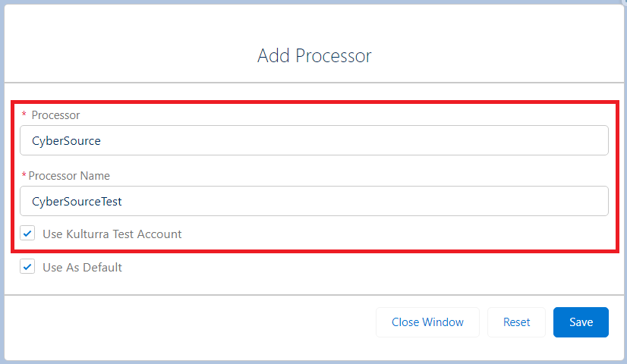Click the 'Use Kulturra Test Account' label text

(112, 234)
